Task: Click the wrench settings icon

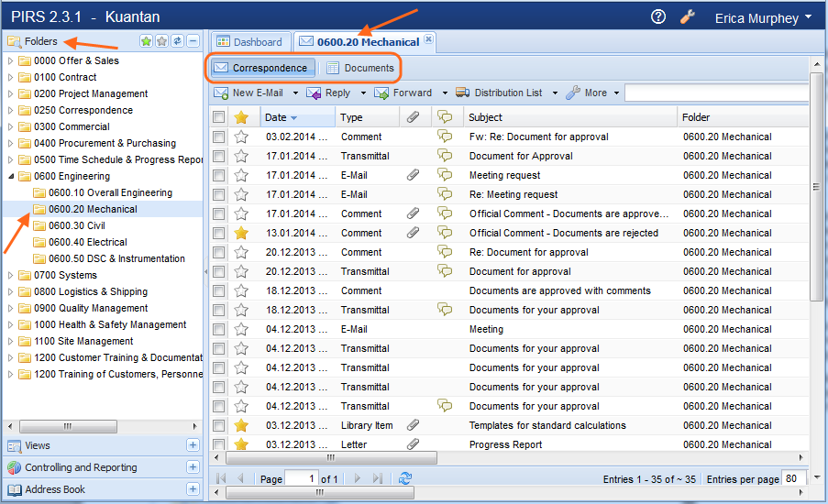Action: tap(687, 16)
